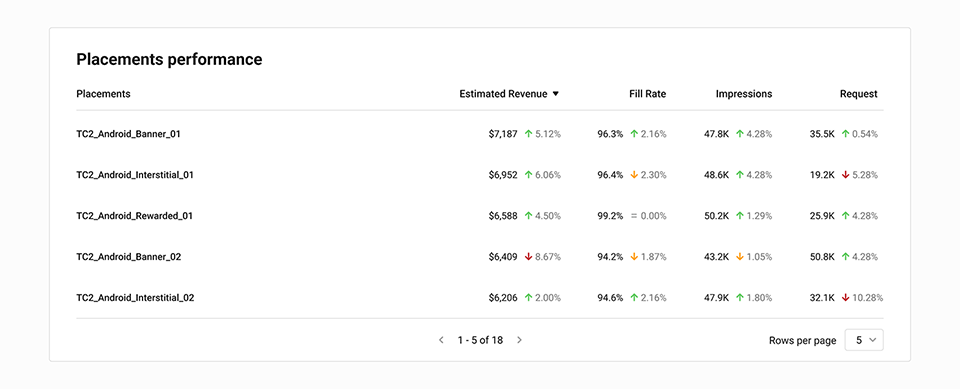Open TC2_Android_Interstitial_02 placement

135,298
